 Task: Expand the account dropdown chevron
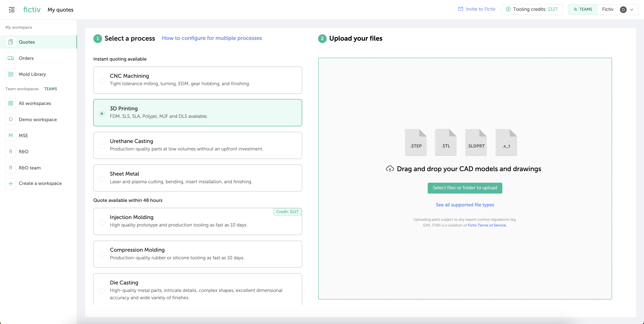point(632,10)
